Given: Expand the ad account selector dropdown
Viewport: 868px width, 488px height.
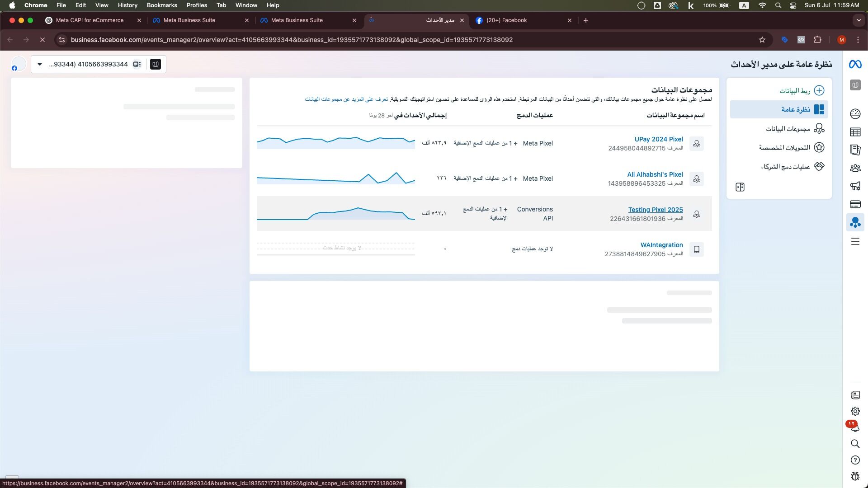Looking at the screenshot, I should (40, 64).
